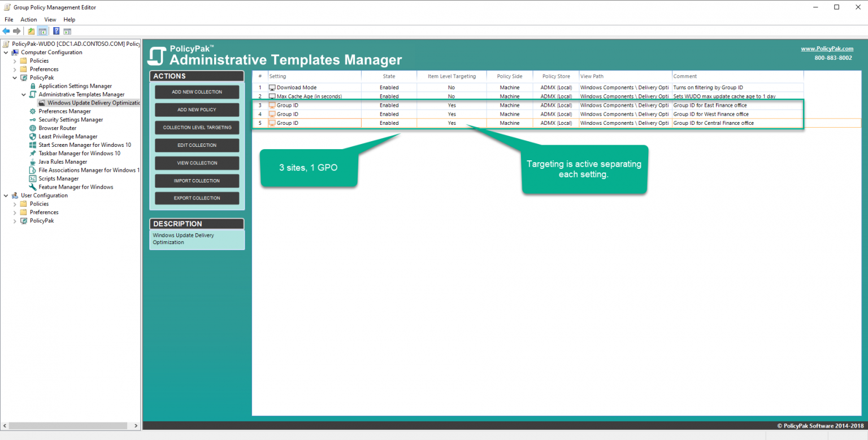Click the Up One Level folder icon
Image resolution: width=868 pixels, height=440 pixels.
[31, 31]
